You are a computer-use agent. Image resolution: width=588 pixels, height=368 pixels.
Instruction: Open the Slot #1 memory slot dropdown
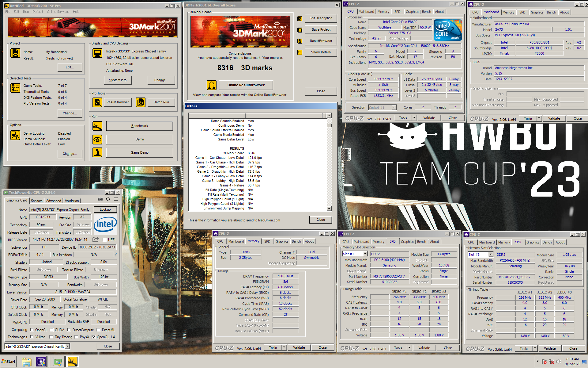365,254
